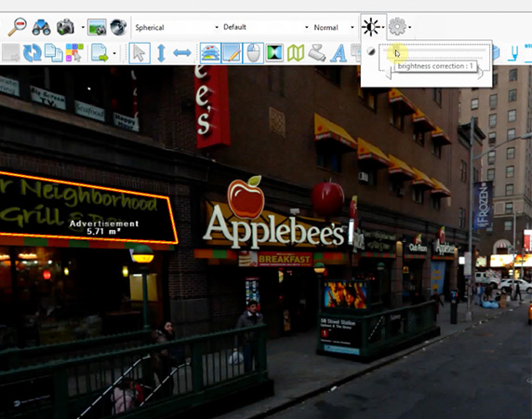This screenshot has width=532, height=419.
Task: Open the Spherical projection dropdown
Action: pos(176,27)
